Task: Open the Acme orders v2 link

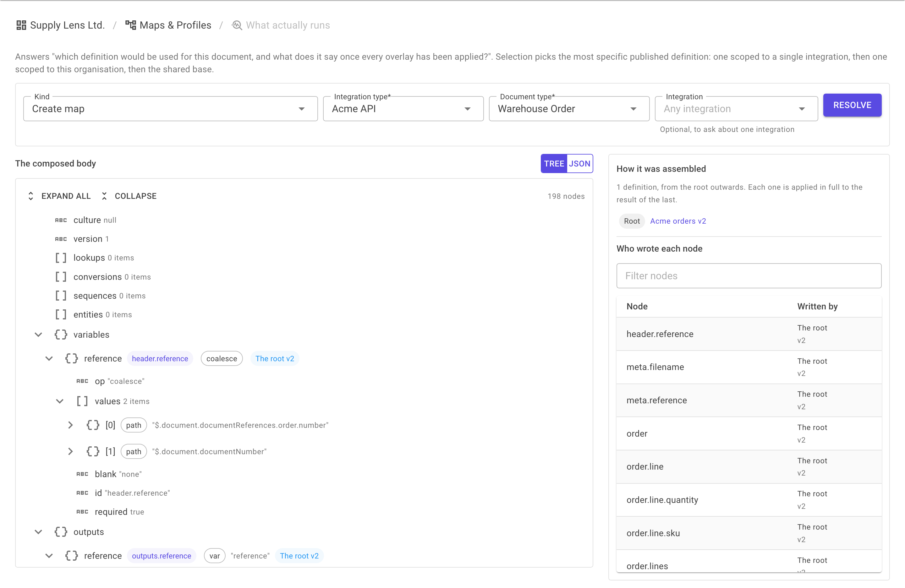Action: click(x=678, y=221)
